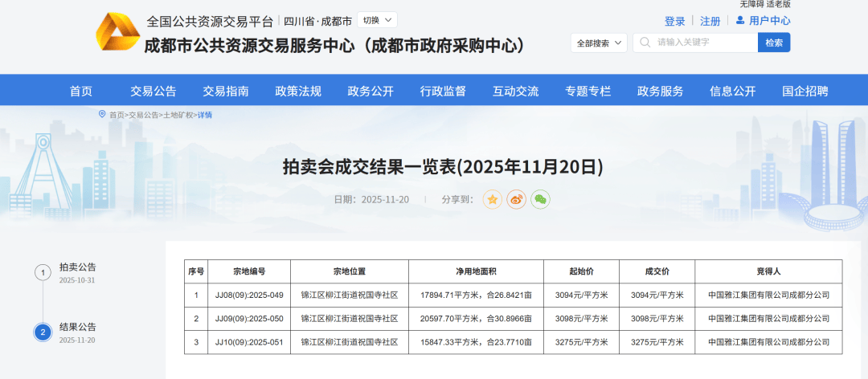Share the page to Weibo
Viewport: 868px width, 379px height.
click(516, 199)
